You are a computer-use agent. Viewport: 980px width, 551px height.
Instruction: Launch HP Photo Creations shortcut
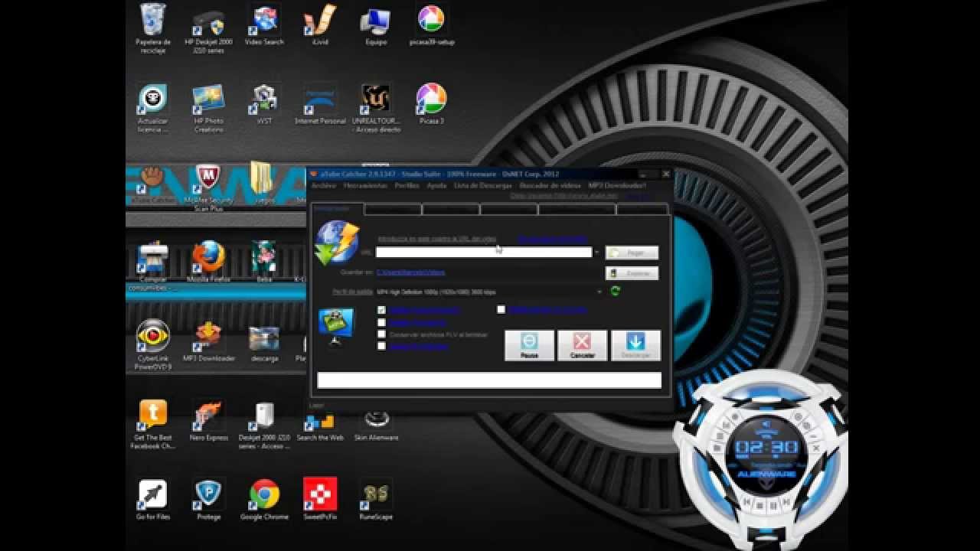[208, 108]
